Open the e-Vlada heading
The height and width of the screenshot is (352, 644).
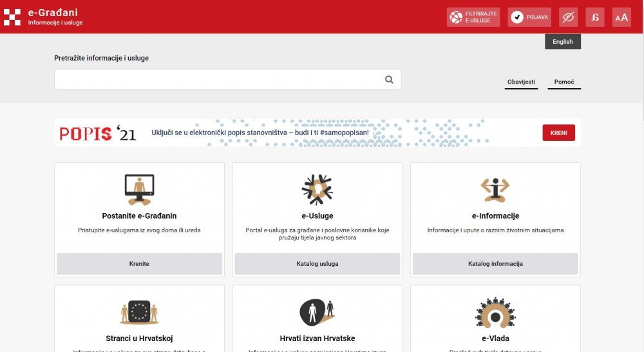coord(495,338)
